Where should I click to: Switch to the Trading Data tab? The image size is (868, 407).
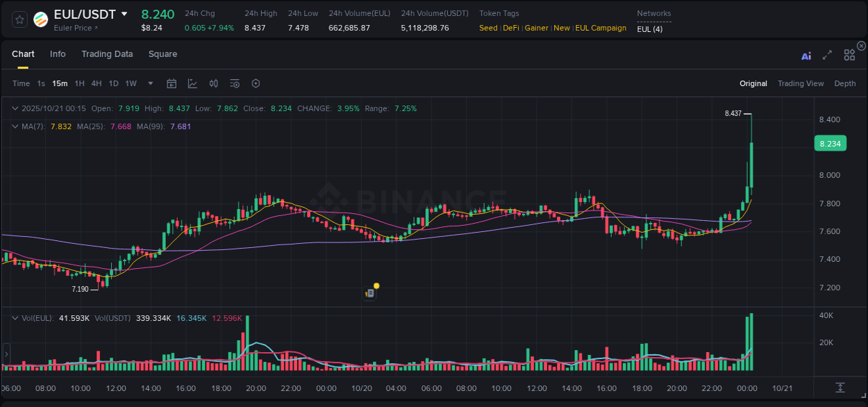[107, 54]
